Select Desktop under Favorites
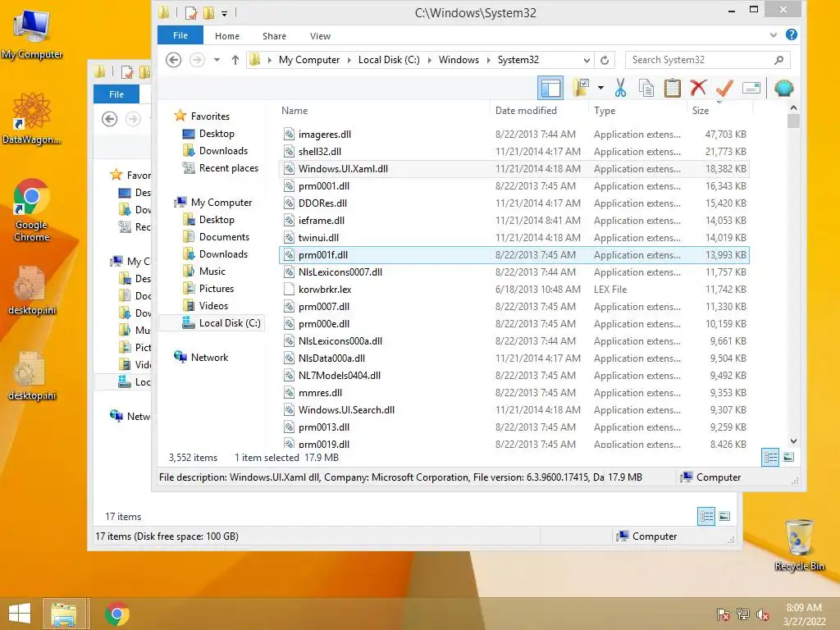 (x=208, y=134)
